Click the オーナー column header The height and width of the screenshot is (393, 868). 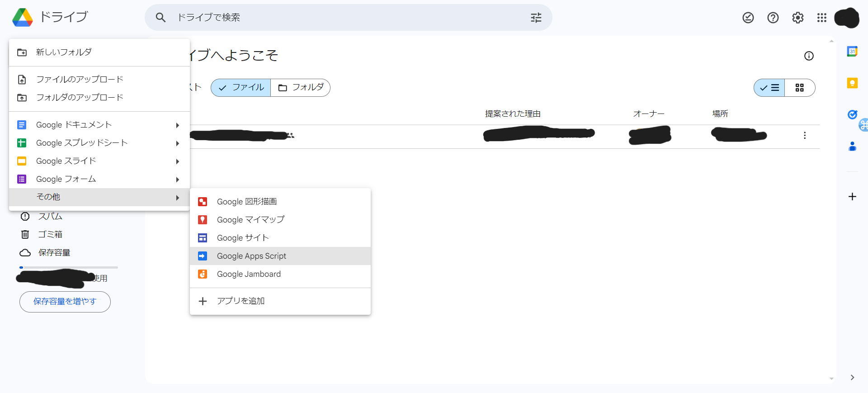(649, 114)
